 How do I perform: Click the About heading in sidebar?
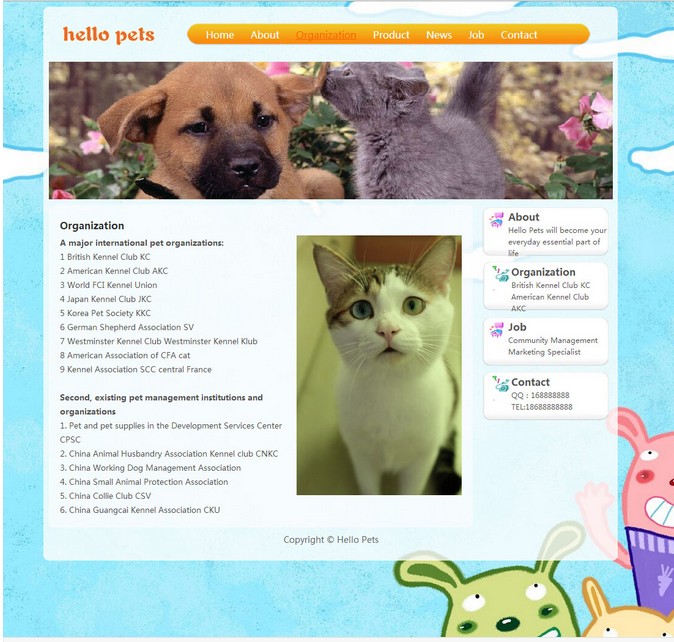click(524, 217)
